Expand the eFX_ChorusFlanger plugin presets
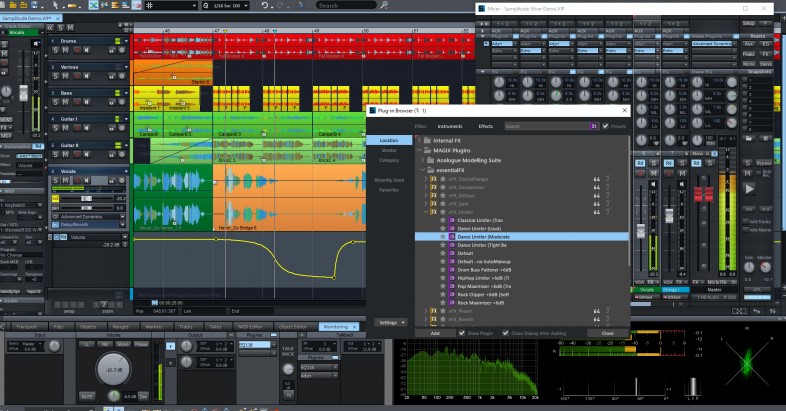Image resolution: width=786 pixels, height=411 pixels. (x=426, y=179)
